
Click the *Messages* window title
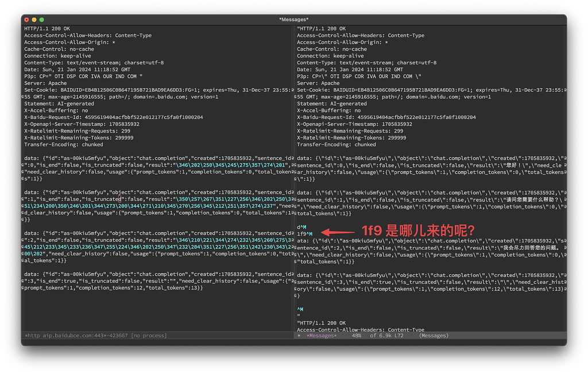(294, 19)
